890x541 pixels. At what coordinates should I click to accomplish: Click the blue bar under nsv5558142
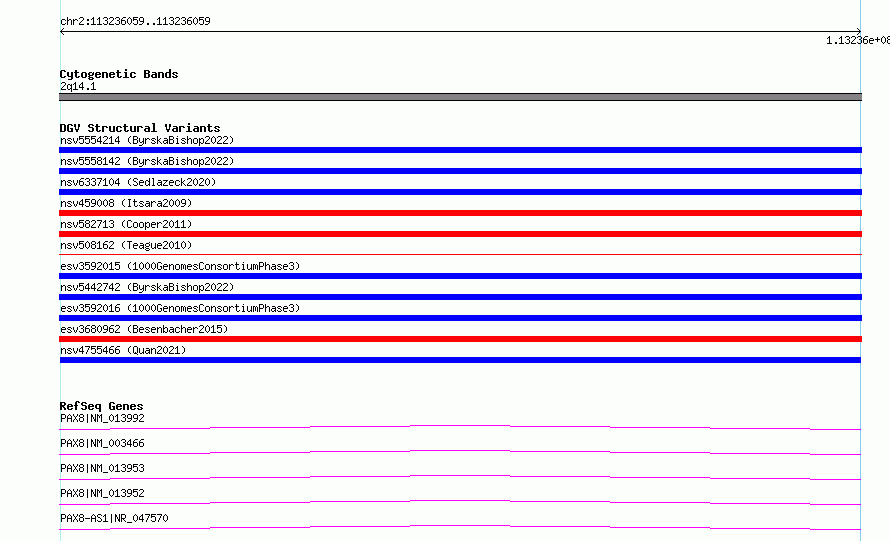(460, 171)
